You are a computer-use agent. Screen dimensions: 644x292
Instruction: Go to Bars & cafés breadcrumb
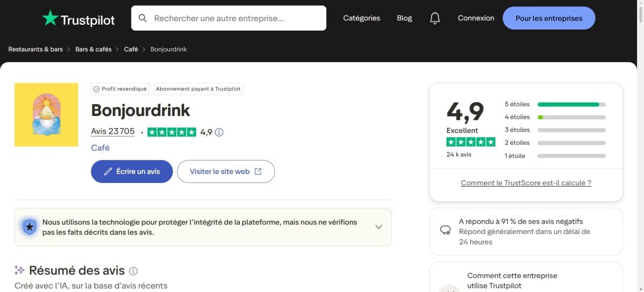click(x=93, y=49)
